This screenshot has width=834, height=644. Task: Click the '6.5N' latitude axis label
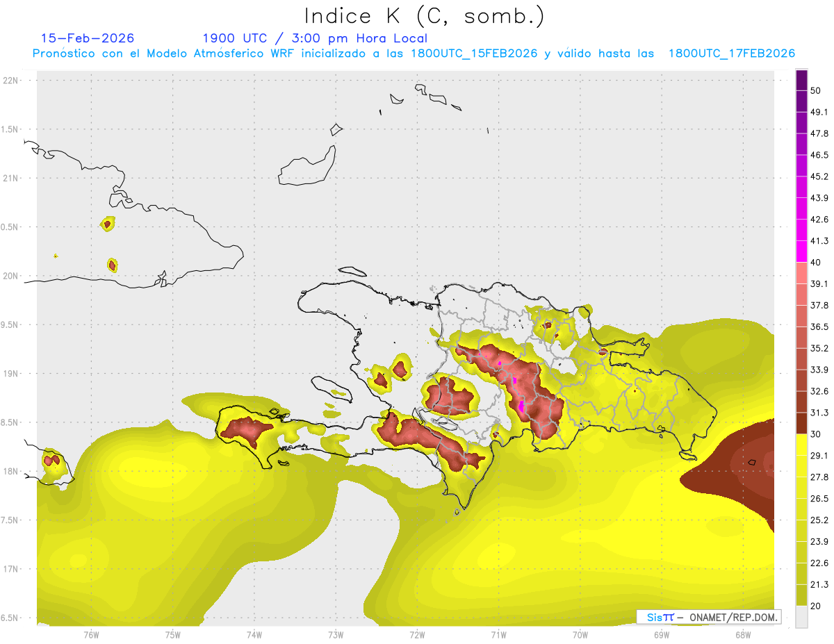coord(10,618)
